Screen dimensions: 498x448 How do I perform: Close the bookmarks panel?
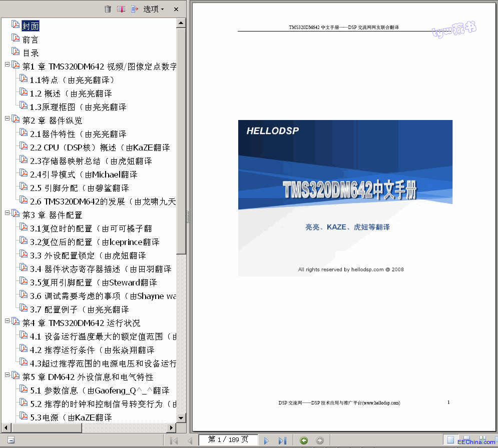coord(176,9)
